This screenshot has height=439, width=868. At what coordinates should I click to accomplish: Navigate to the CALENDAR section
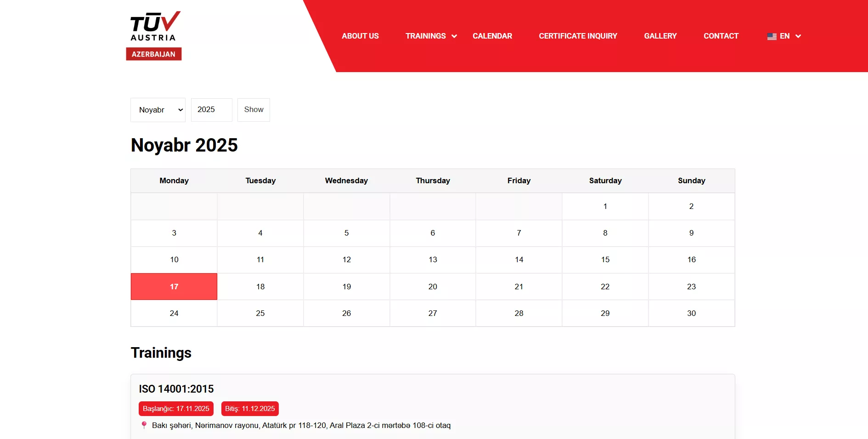point(492,36)
